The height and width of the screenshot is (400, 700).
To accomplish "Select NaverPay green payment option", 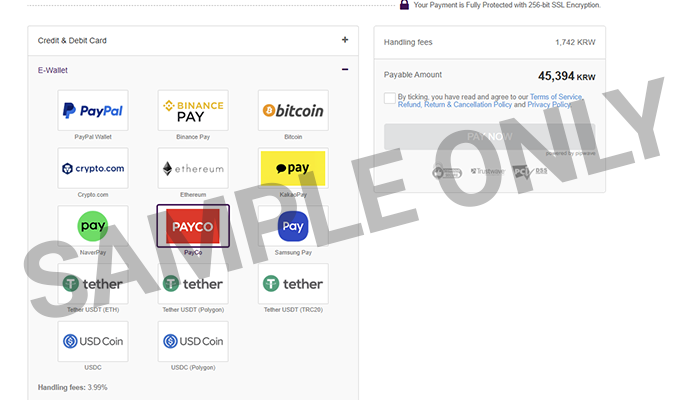I will point(93,226).
